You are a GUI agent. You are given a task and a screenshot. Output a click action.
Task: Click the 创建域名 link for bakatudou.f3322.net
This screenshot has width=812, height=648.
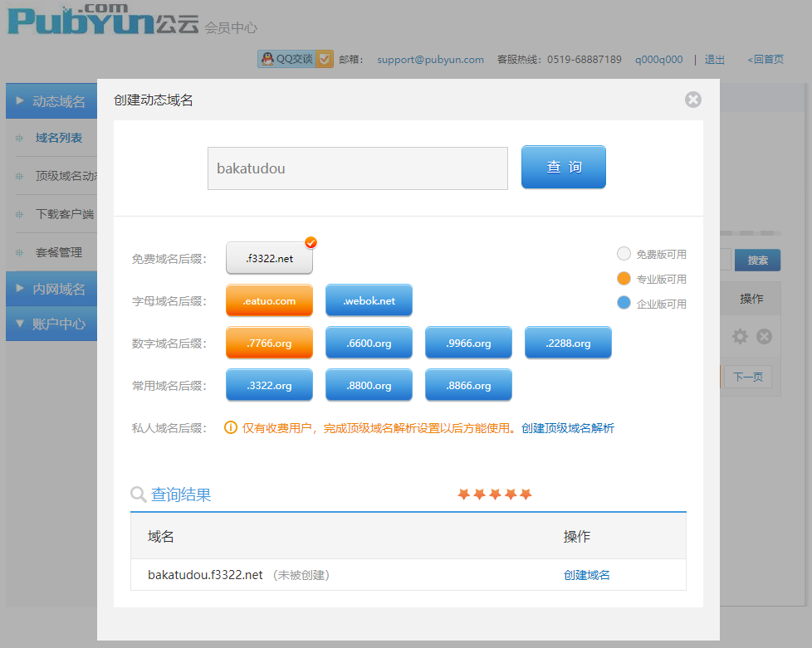(x=586, y=575)
